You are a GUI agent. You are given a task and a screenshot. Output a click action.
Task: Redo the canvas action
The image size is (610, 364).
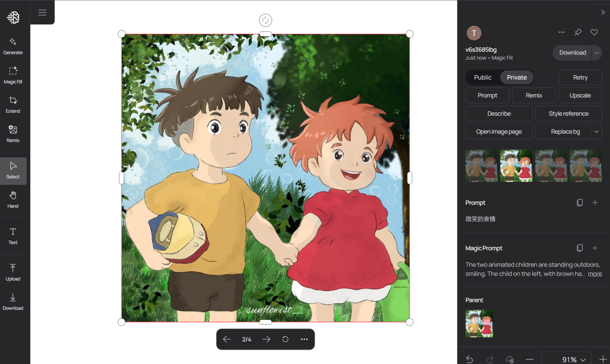pos(490,359)
